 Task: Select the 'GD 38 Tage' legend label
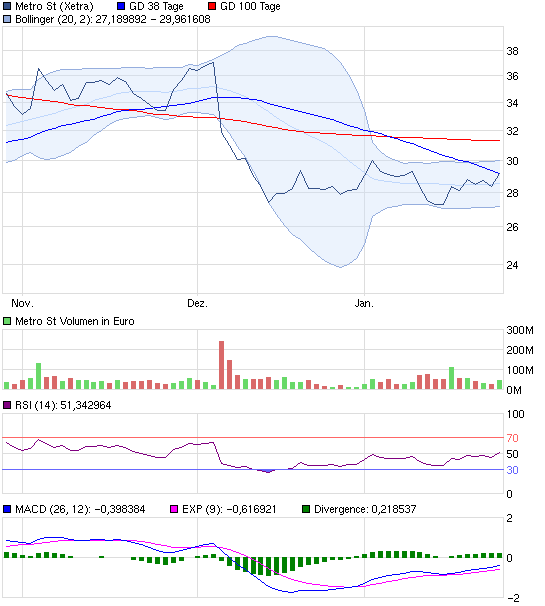coord(156,7)
